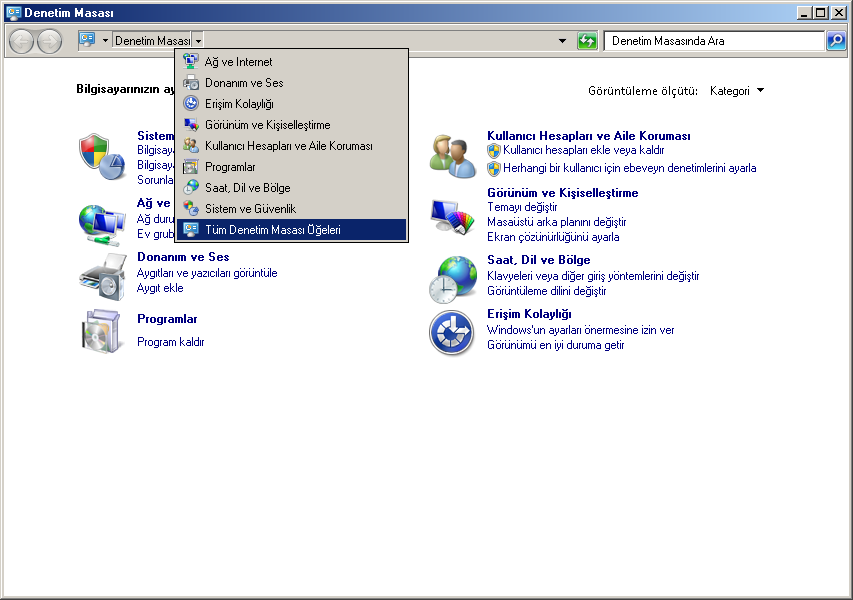Screen dimensions: 853x600
Task: Click the Donanım ve Ses menu icon
Action: coord(191,83)
